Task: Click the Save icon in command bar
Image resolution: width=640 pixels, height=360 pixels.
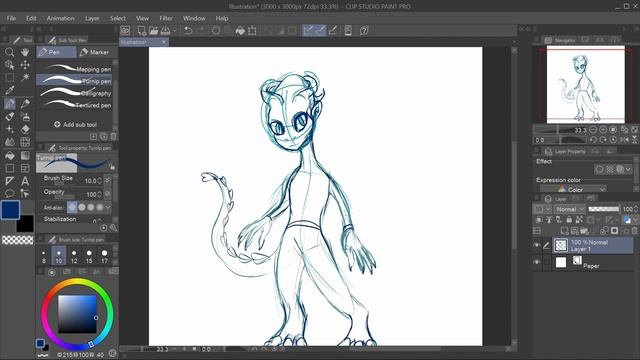Action: (x=165, y=31)
